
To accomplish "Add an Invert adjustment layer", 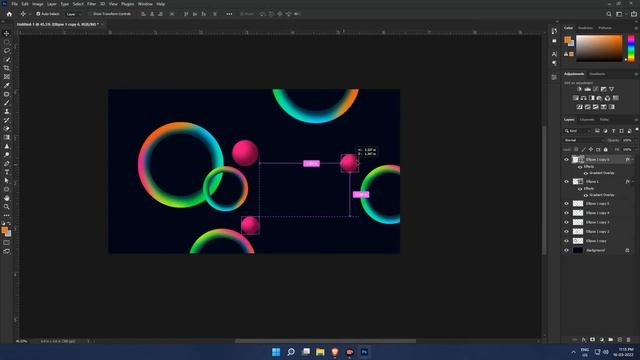I will coord(580,107).
